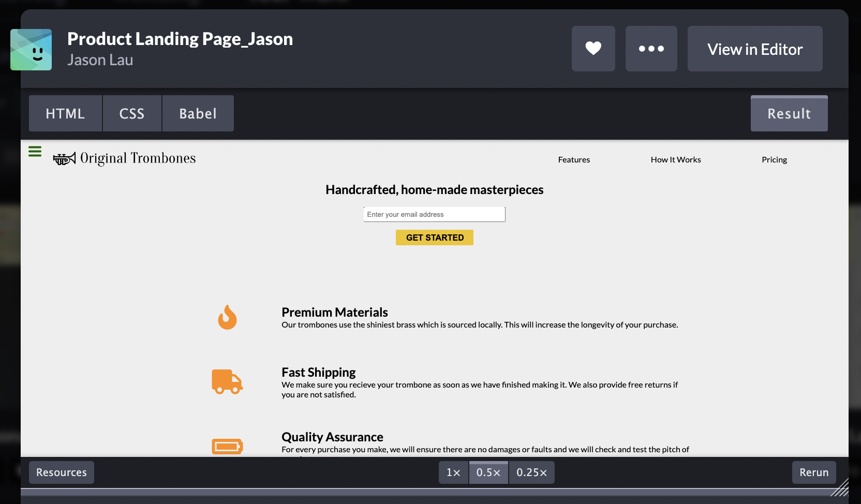Screen dimensions: 861x504
Task: Click the orange truck Fast Shipping icon
Action: (227, 382)
